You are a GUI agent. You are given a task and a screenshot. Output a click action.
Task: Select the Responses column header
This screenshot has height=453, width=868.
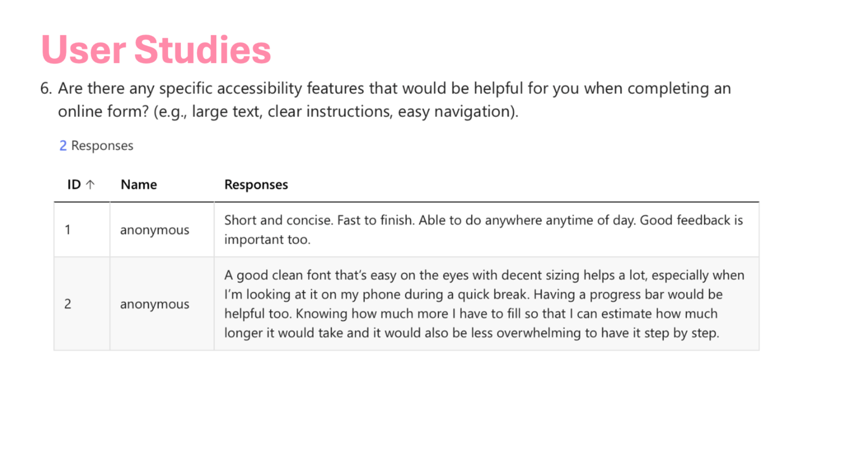256,185
